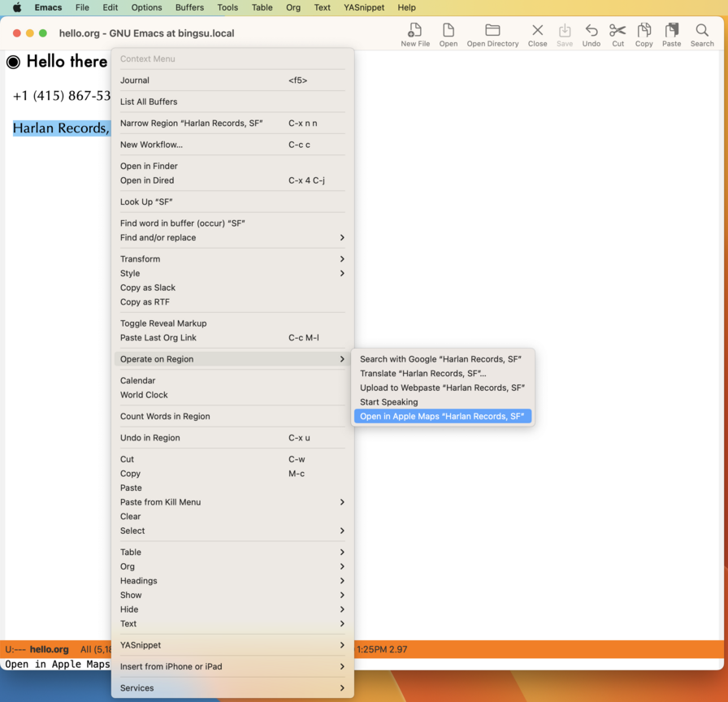Click the New File toolbar icon
The width and height of the screenshot is (728, 702).
414,31
